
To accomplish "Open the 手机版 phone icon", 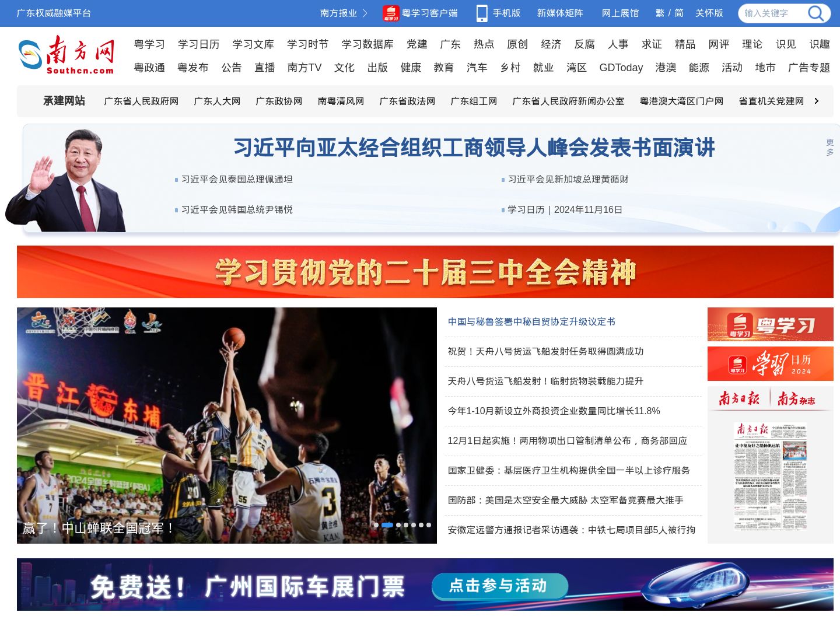I will coord(482,13).
